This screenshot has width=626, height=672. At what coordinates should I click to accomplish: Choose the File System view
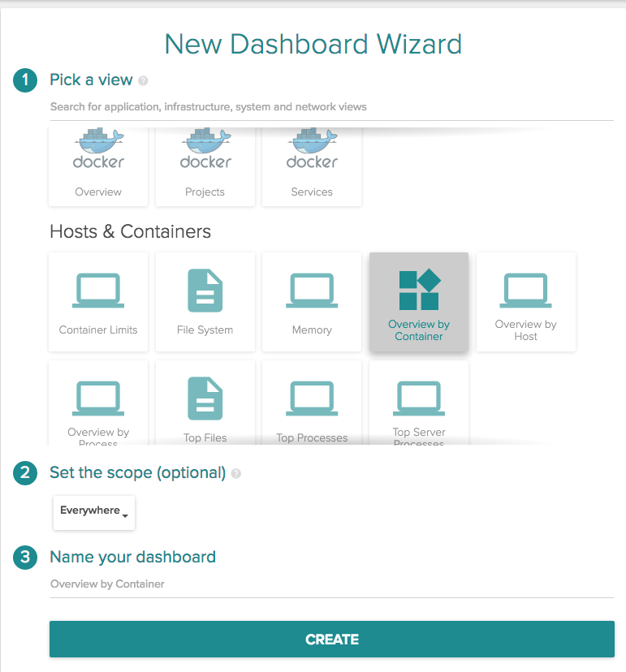coord(205,302)
